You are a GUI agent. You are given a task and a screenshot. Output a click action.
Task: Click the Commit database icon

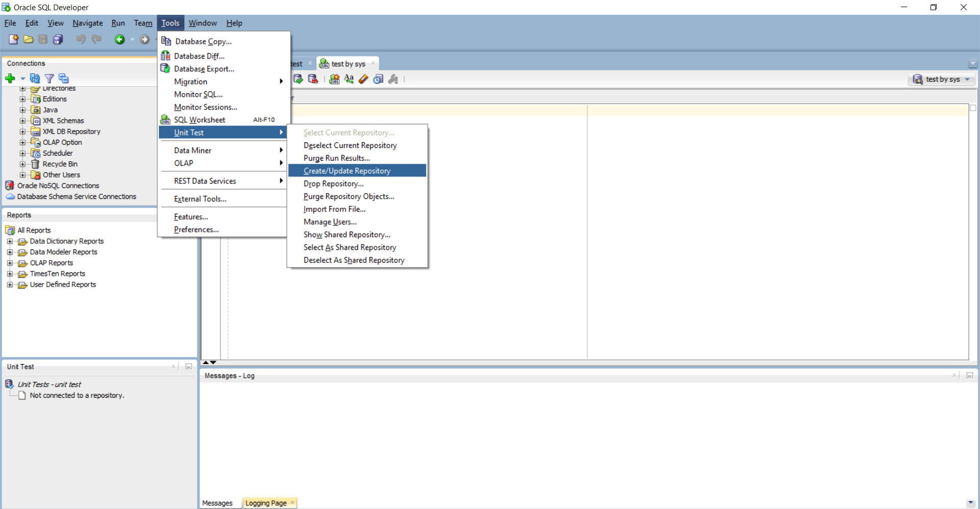tap(298, 79)
